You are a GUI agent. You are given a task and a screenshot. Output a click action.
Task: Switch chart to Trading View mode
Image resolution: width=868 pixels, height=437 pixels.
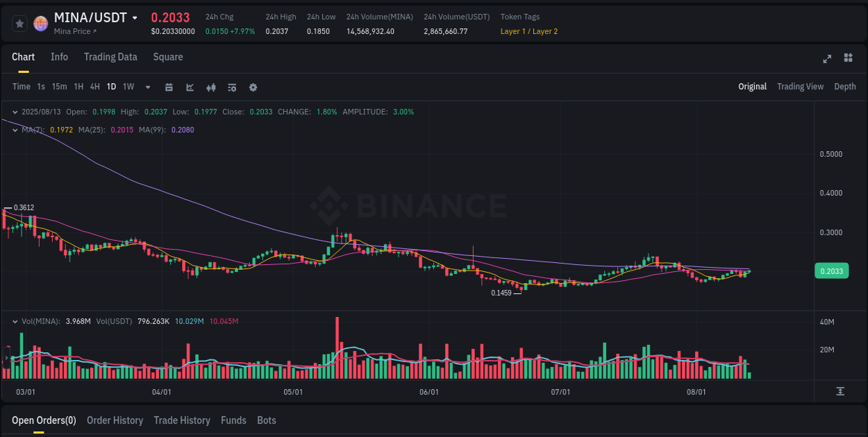[800, 87]
